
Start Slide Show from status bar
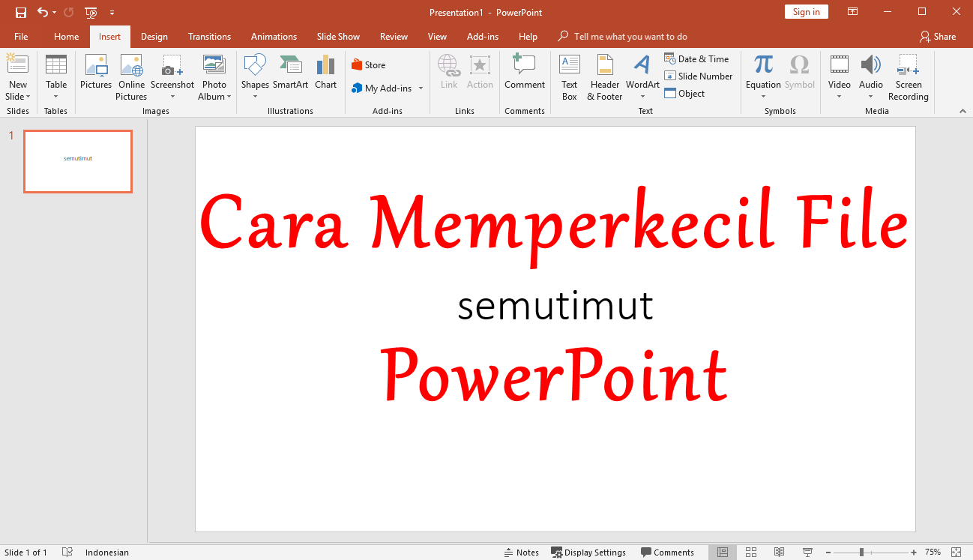click(808, 553)
